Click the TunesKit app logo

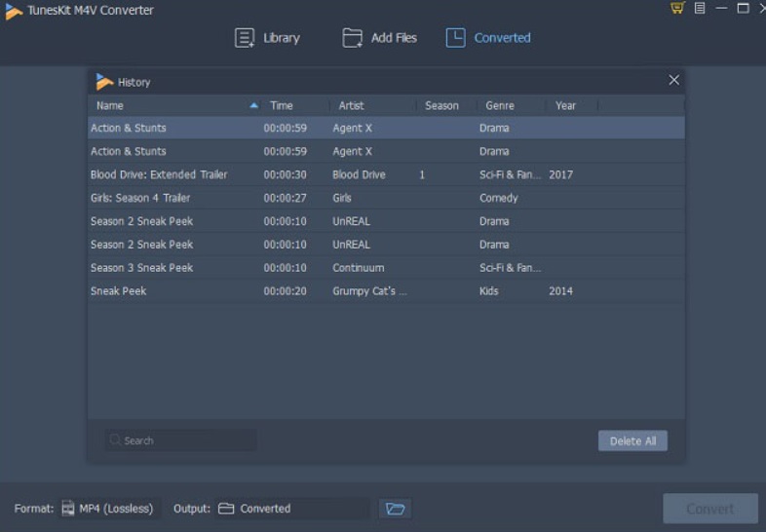coord(14,12)
